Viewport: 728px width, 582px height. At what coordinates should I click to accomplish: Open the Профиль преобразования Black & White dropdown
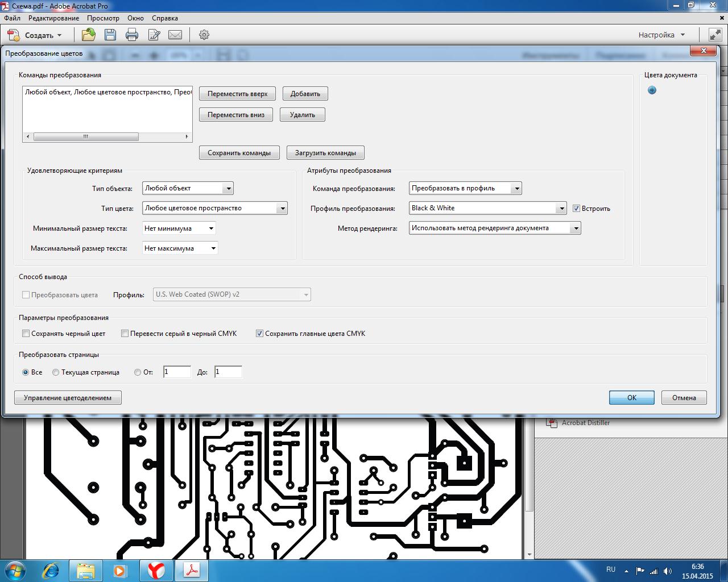click(x=488, y=208)
